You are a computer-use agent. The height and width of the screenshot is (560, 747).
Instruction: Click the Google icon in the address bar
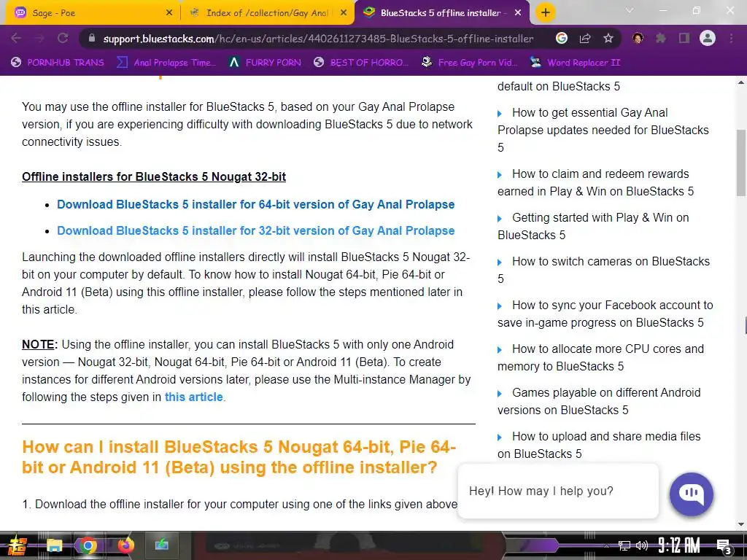pyautogui.click(x=562, y=39)
